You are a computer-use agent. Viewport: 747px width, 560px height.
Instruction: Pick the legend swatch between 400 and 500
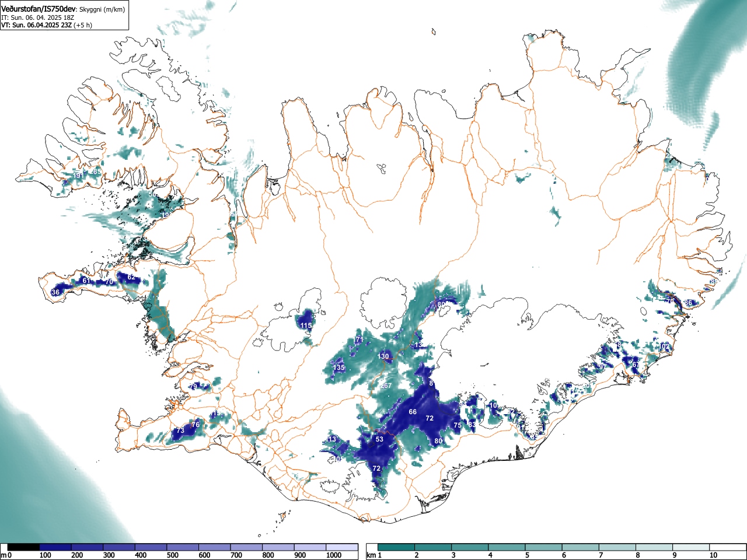(x=151, y=547)
